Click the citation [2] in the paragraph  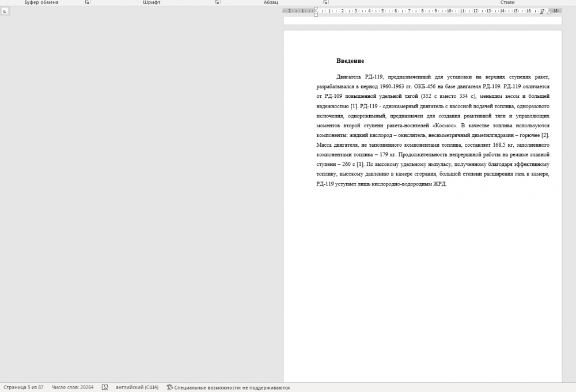pyautogui.click(x=545, y=135)
